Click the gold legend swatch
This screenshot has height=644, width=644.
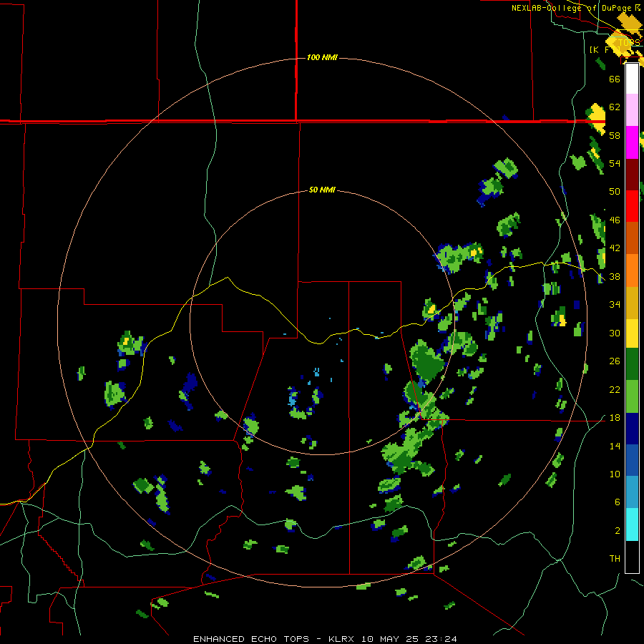point(632,303)
